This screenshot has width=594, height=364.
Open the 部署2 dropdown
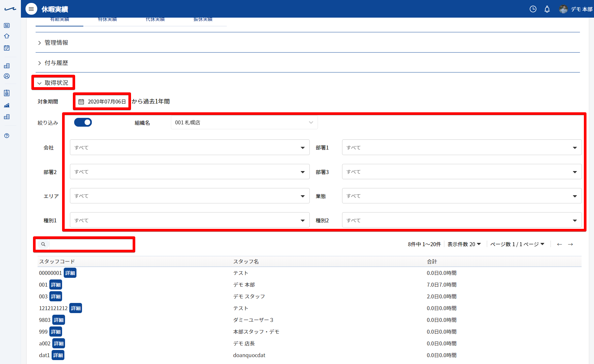coord(190,172)
